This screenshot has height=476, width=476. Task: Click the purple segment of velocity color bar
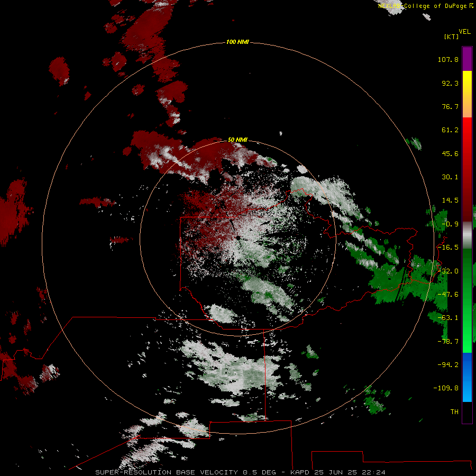click(467, 59)
